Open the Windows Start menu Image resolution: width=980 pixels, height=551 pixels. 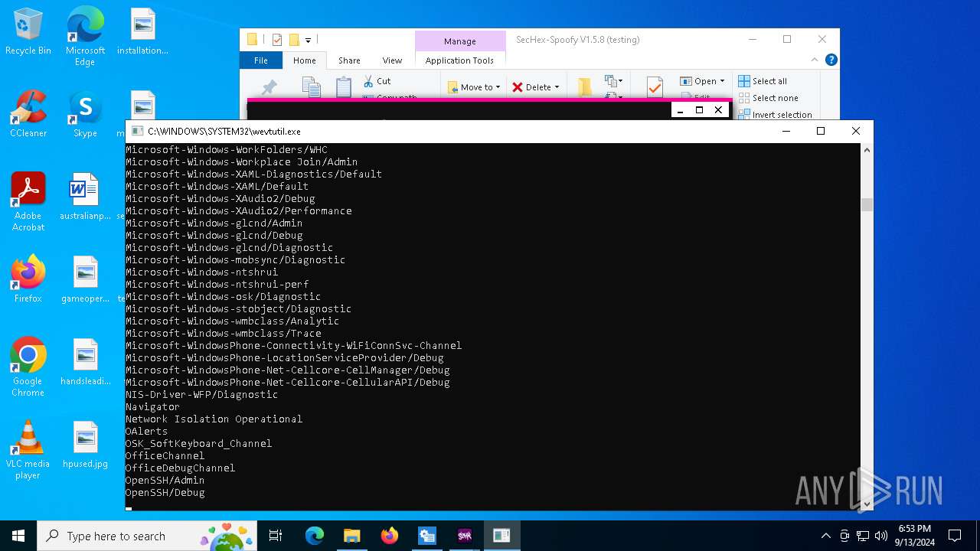tap(18, 536)
